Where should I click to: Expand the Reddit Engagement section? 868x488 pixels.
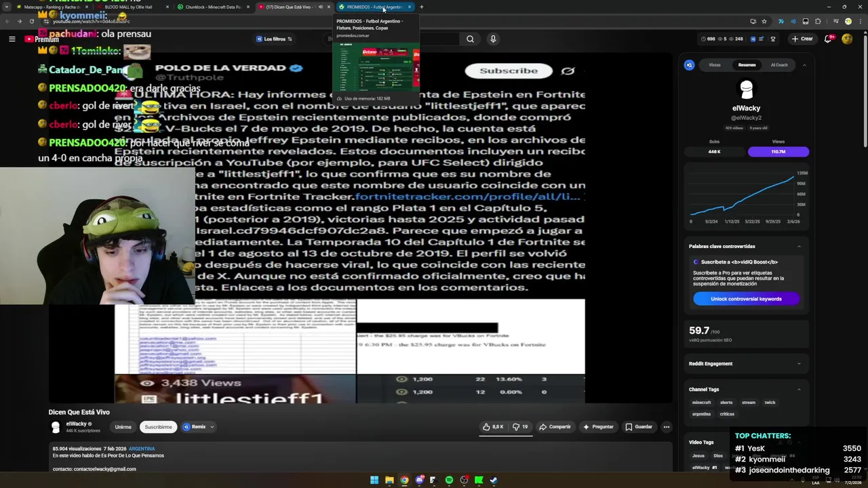[x=799, y=363]
